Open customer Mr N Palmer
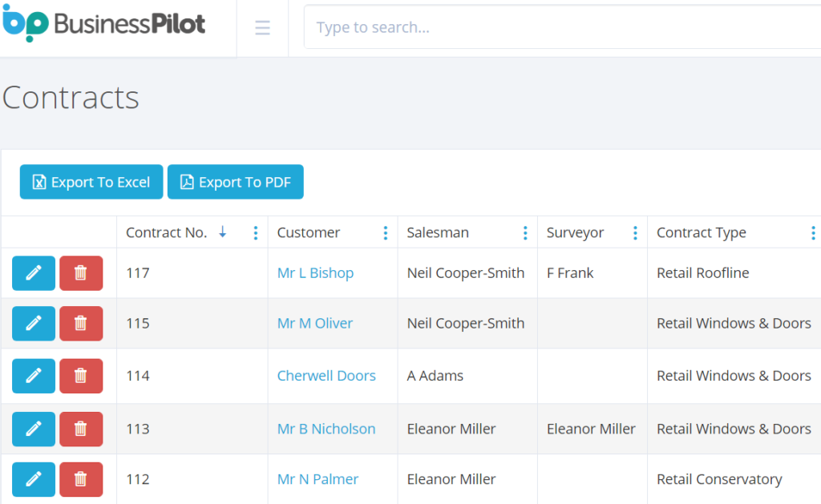Viewport: 821px width, 504px height. pos(317,479)
